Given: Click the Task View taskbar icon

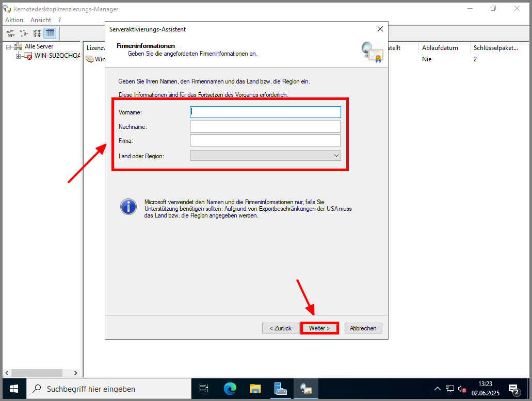Looking at the screenshot, I should (204, 389).
